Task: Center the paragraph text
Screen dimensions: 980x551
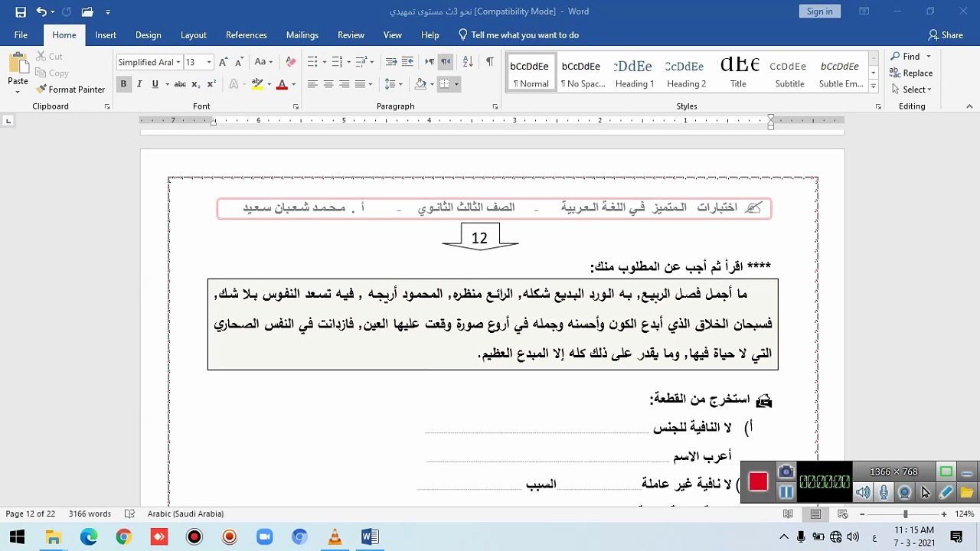Action: tap(328, 84)
